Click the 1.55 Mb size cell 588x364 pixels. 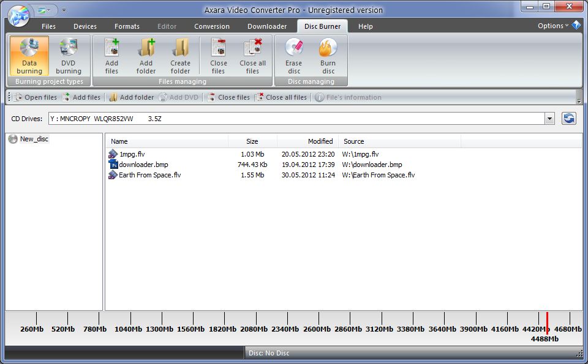pyautogui.click(x=252, y=175)
